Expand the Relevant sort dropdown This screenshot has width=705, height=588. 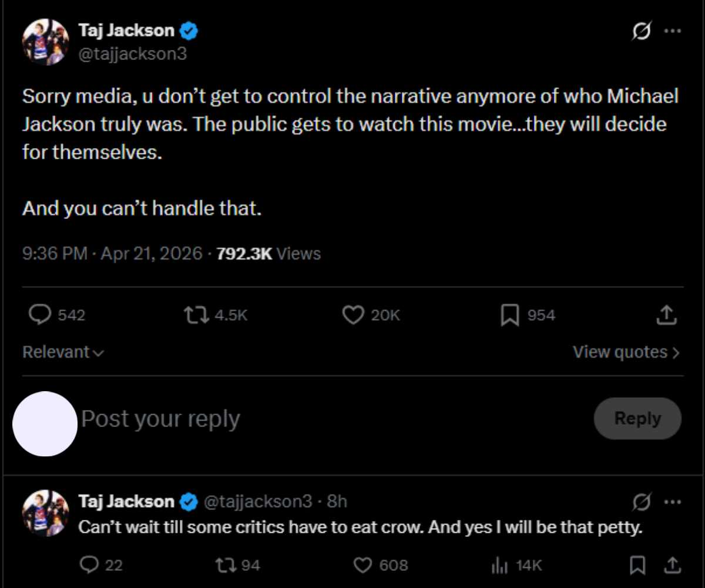pyautogui.click(x=63, y=352)
